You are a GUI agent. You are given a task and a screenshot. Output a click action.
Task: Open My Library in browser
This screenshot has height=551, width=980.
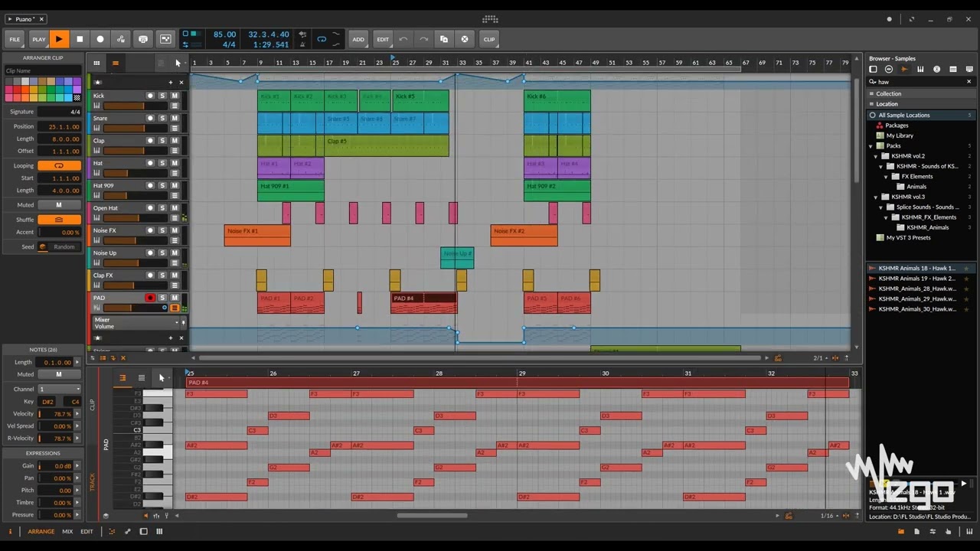tap(899, 135)
